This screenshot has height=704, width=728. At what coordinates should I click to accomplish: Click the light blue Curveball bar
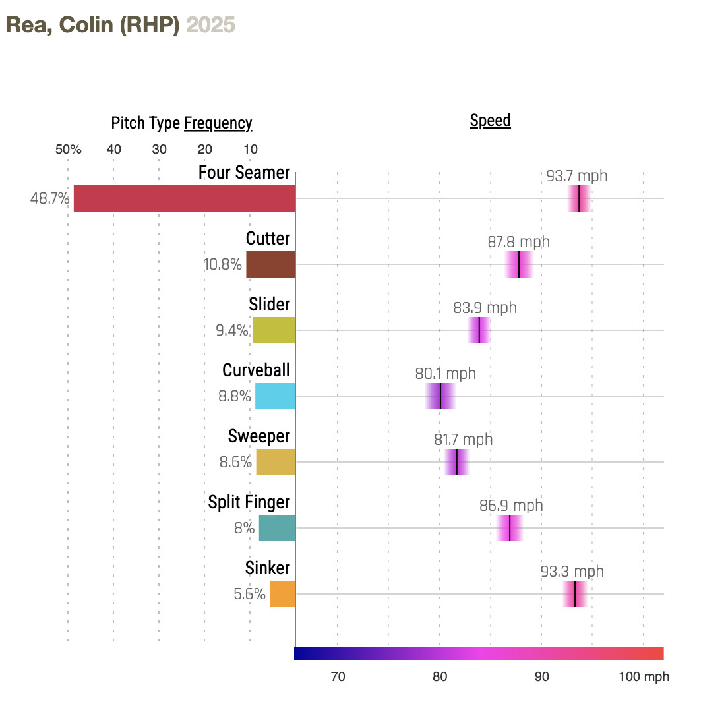(x=275, y=396)
